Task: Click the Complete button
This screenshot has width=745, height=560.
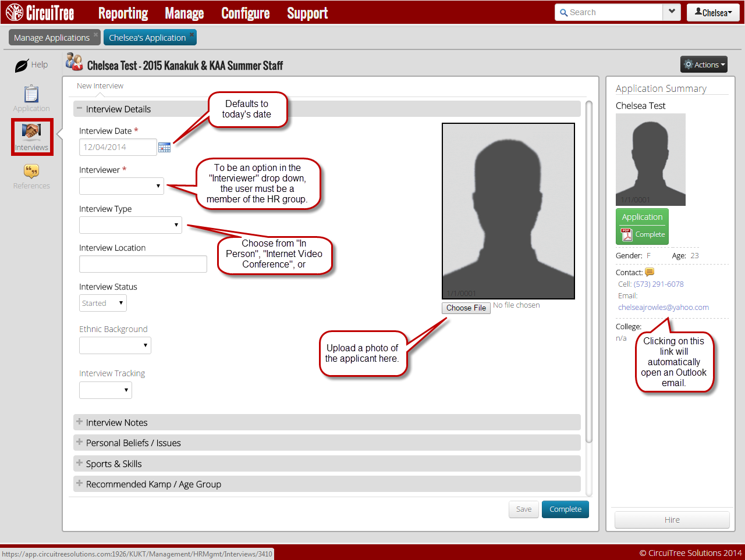Action: coord(565,509)
